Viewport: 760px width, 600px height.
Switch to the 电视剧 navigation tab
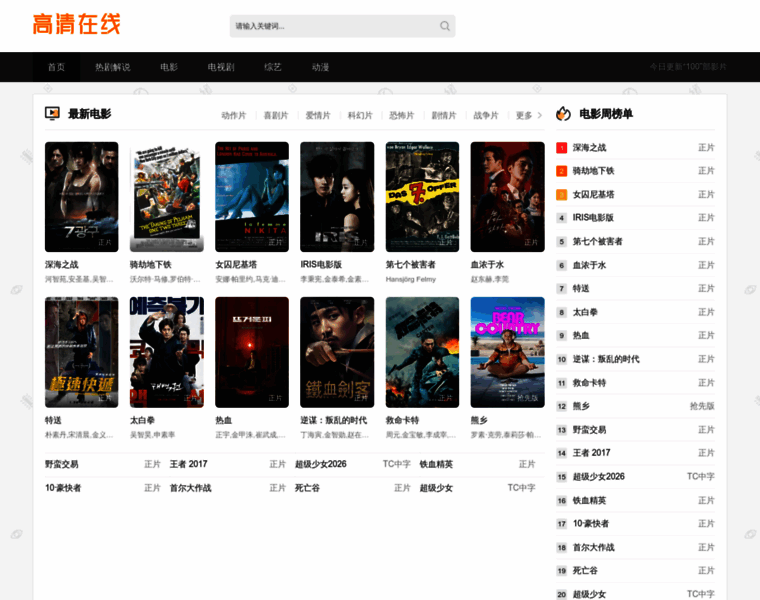click(221, 67)
